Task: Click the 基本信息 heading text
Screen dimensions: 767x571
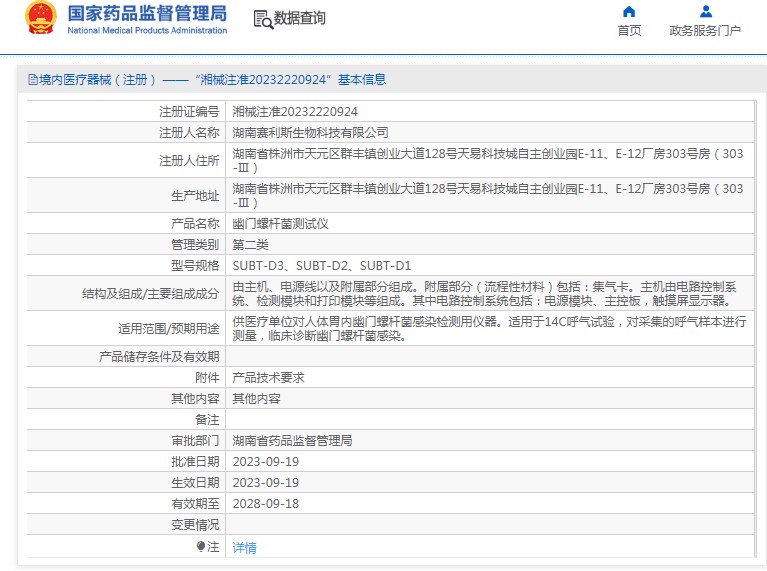Action: point(362,79)
